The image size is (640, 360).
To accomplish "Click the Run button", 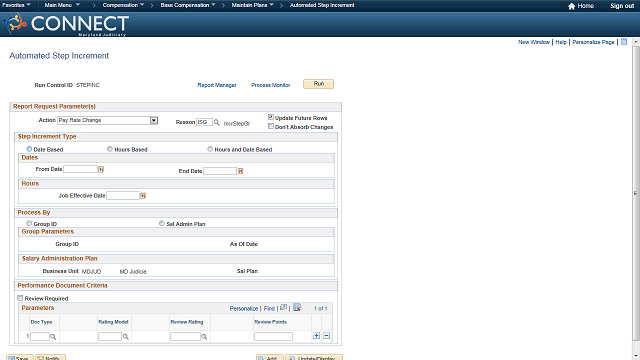I will pos(318,84).
